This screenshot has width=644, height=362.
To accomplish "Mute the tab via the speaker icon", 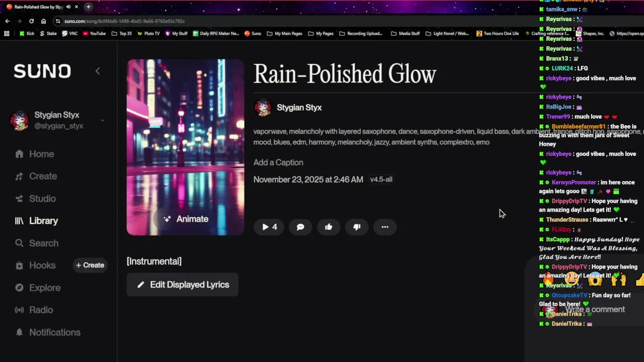I will point(68,7).
